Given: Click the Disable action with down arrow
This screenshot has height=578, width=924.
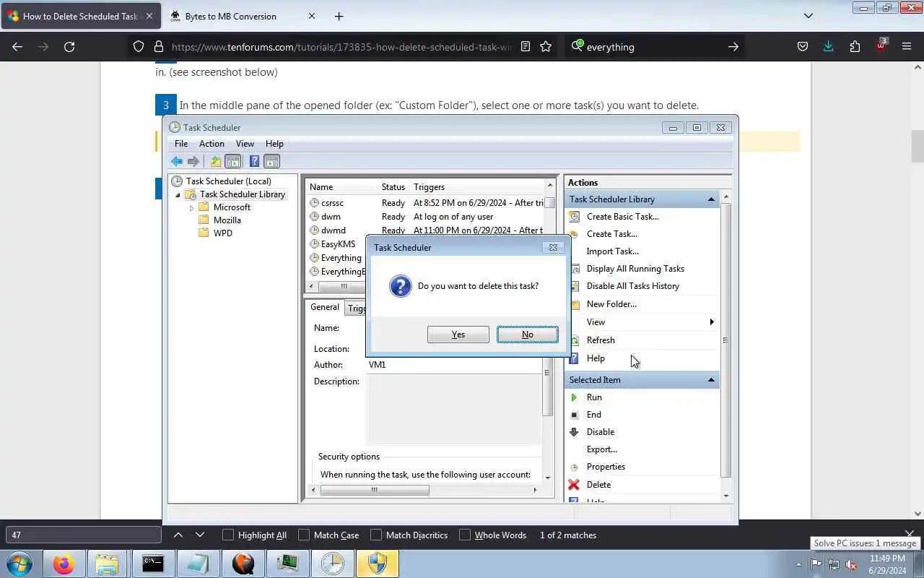Looking at the screenshot, I should (x=601, y=431).
